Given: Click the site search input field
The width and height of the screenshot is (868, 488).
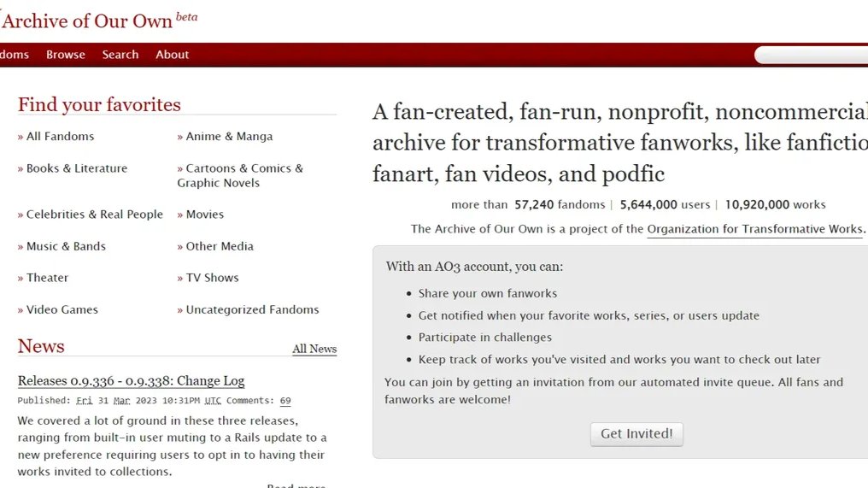Looking at the screenshot, I should 812,56.
